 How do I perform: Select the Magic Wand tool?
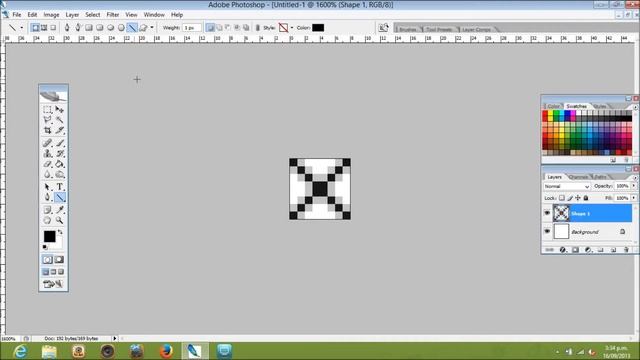tap(60, 120)
